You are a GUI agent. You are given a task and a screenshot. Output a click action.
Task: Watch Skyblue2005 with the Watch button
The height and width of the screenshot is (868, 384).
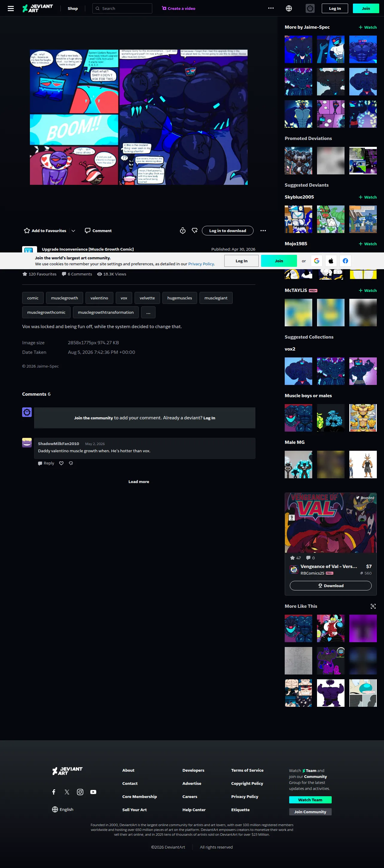(x=368, y=197)
